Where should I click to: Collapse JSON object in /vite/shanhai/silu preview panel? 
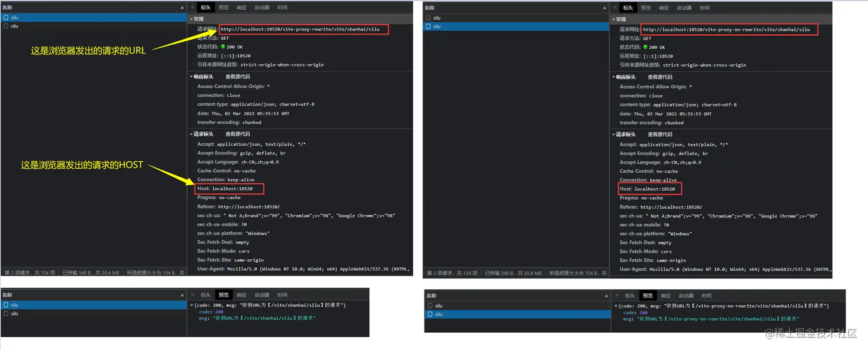pyautogui.click(x=192, y=305)
